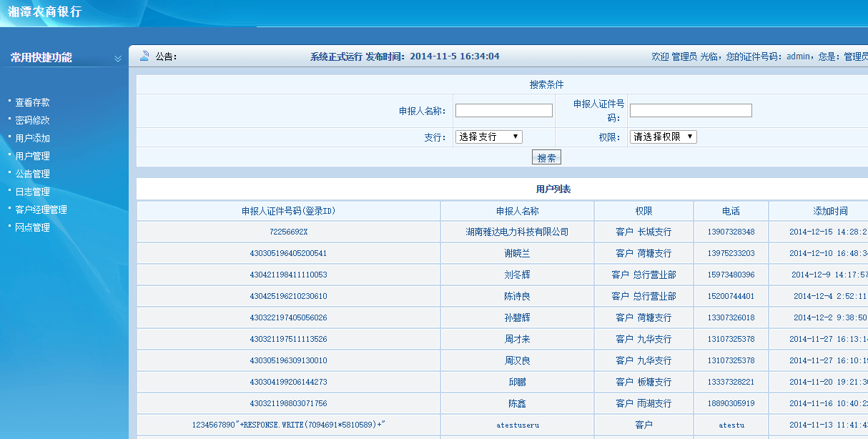Viewport: 868px width, 439px height.
Task: Click the 用户列表 table heading
Action: click(553, 189)
